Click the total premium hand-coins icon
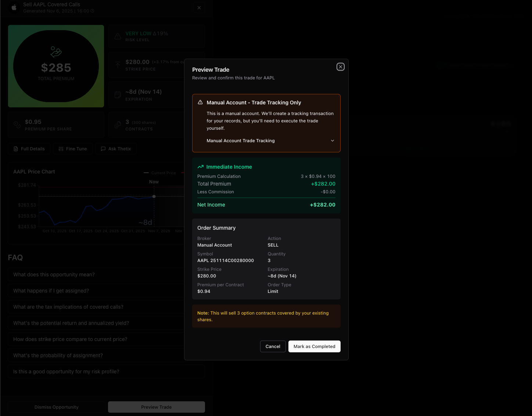 pyautogui.click(x=56, y=52)
